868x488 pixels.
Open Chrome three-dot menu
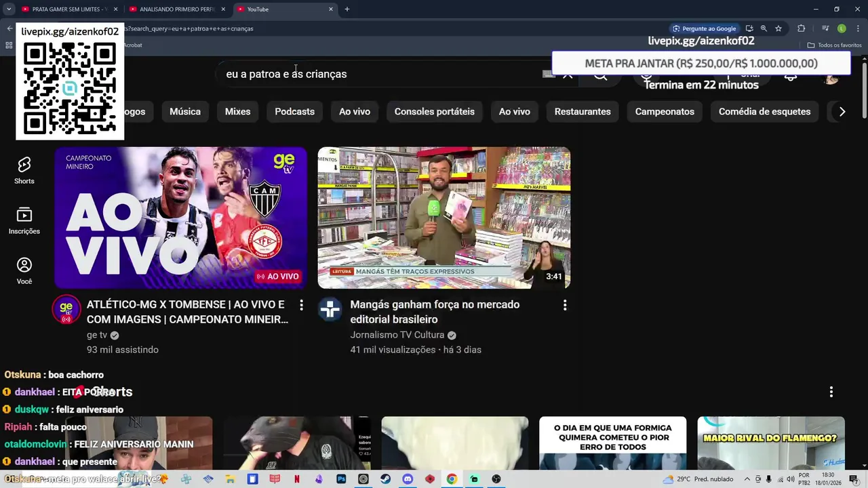pyautogui.click(x=858, y=28)
